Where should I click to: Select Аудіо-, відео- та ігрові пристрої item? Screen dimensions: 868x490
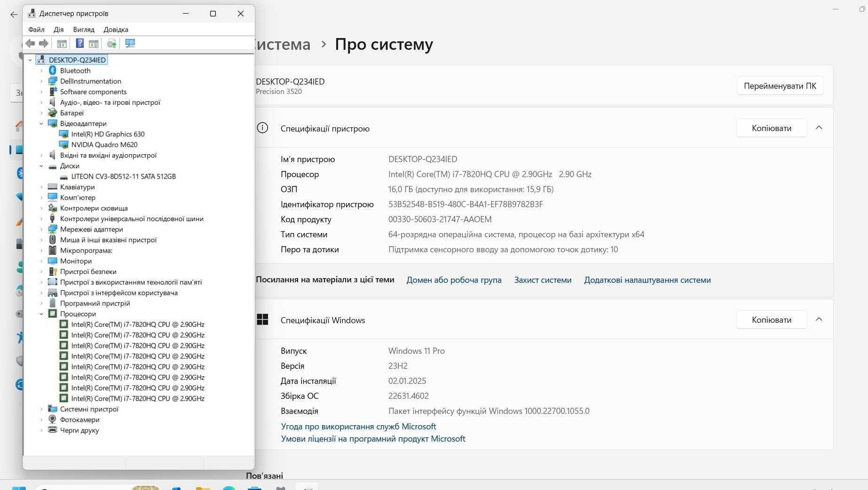click(110, 102)
